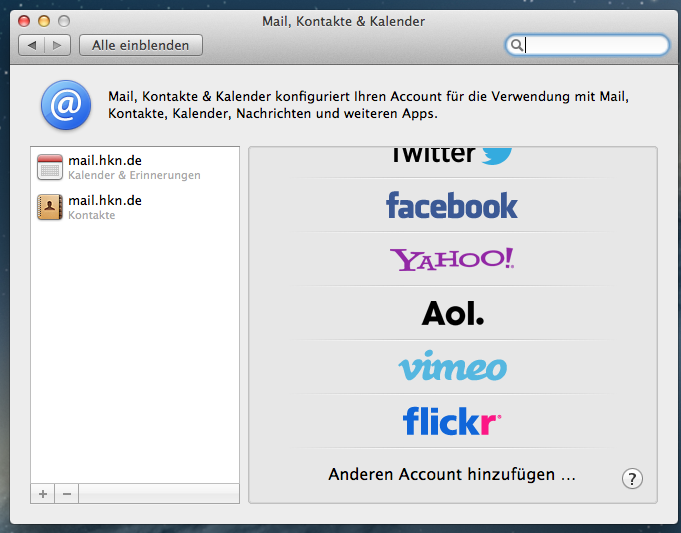Go forward with the right arrow button
This screenshot has height=533, width=681.
coord(58,45)
